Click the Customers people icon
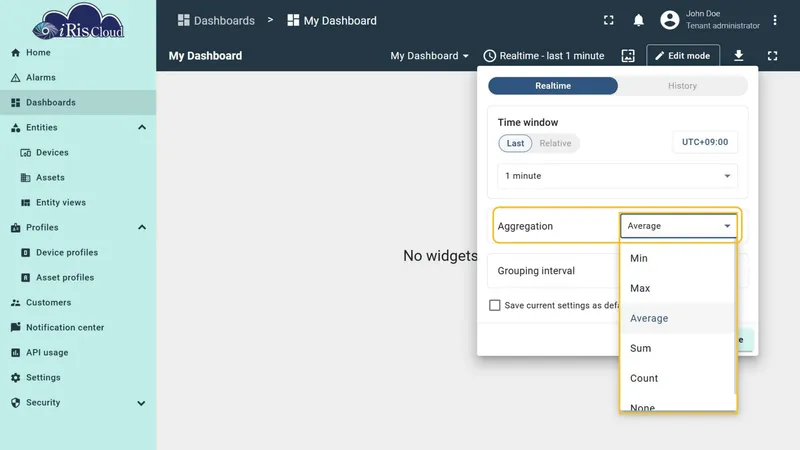800x450 pixels. tap(15, 303)
